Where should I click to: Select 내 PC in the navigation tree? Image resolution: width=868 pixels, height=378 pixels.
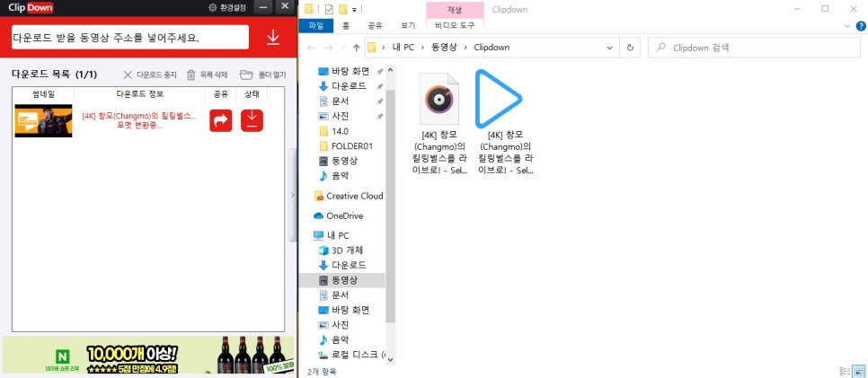tap(332, 235)
